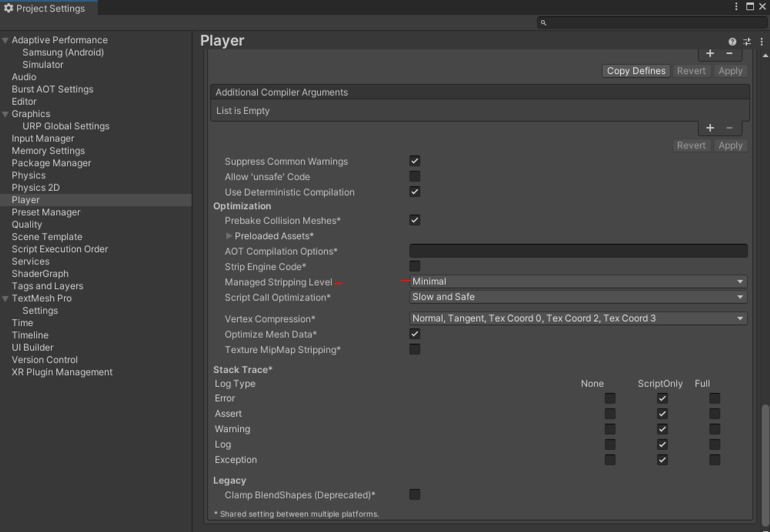The height and width of the screenshot is (532, 770).
Task: Open the Managed Stripping Level dropdown
Action: pyautogui.click(x=577, y=281)
